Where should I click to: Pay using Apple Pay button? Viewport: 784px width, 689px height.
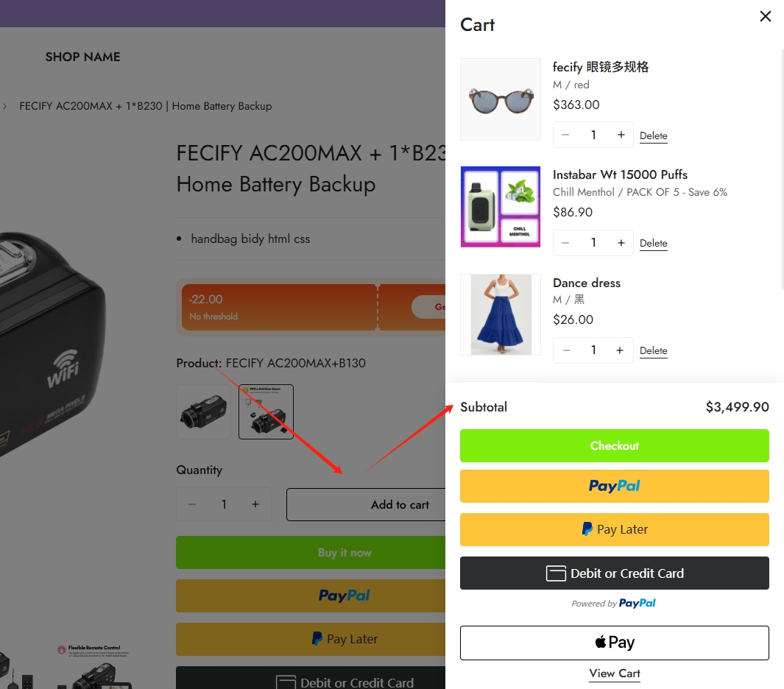coord(614,643)
